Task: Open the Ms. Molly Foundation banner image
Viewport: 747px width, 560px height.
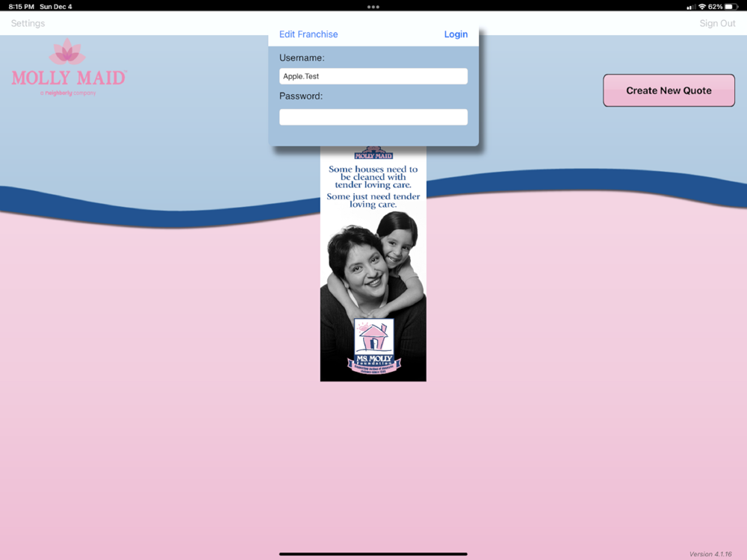Action: pyautogui.click(x=373, y=264)
